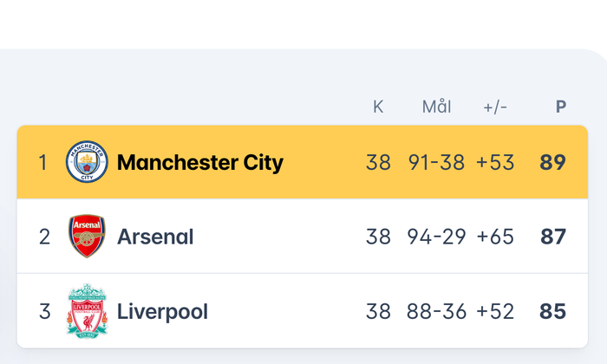
Task: Sort table by the P points header
Action: pyautogui.click(x=561, y=107)
